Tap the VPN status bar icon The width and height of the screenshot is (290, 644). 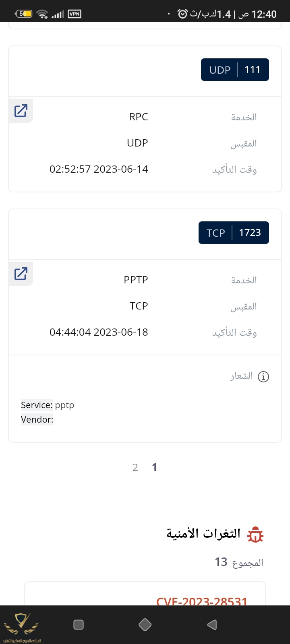[x=75, y=14]
